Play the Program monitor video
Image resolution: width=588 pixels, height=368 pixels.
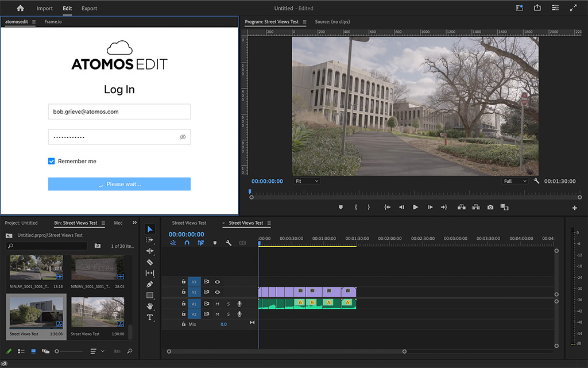click(416, 207)
